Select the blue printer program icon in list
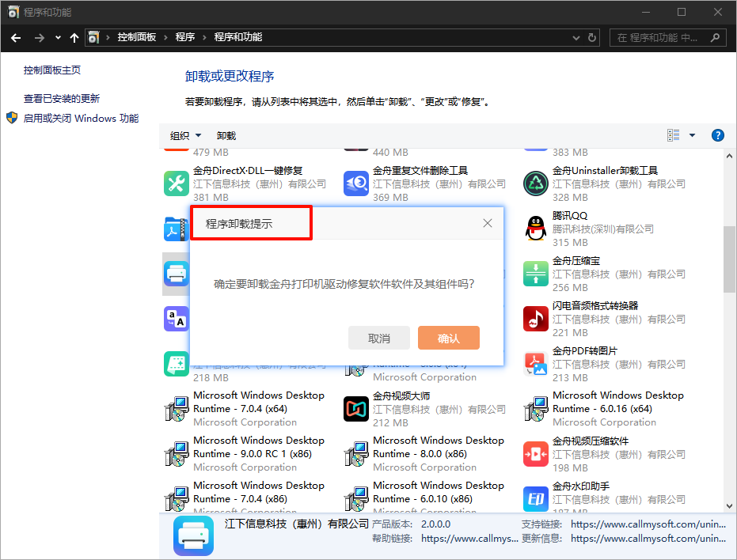The height and width of the screenshot is (560, 737). (x=177, y=274)
